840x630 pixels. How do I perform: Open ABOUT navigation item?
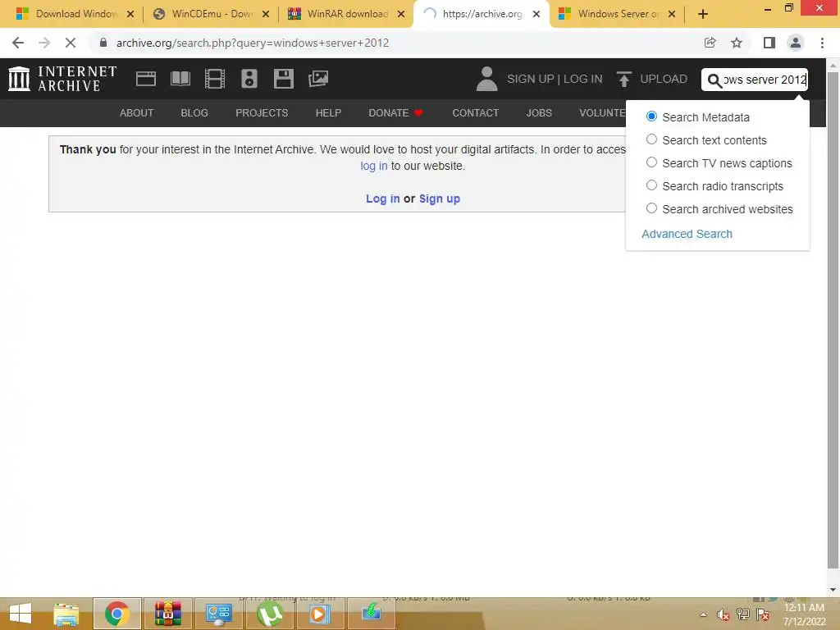tap(137, 113)
